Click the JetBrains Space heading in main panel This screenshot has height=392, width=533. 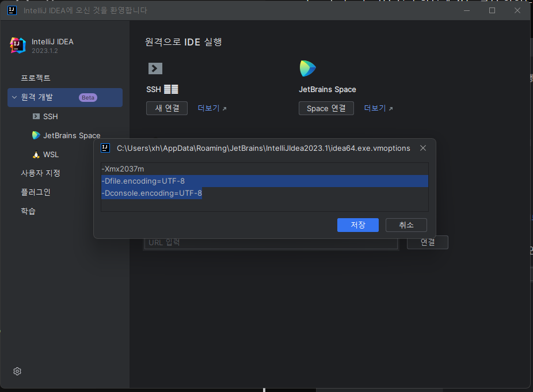[x=328, y=89]
